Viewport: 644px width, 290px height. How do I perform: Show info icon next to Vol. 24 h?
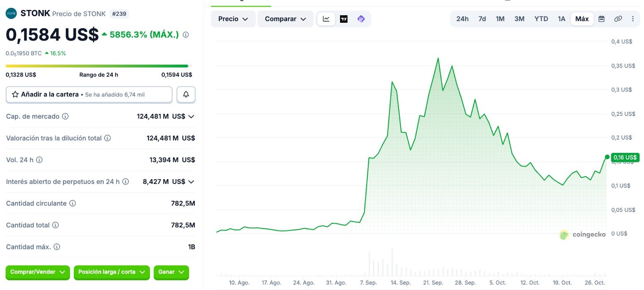[x=39, y=160]
